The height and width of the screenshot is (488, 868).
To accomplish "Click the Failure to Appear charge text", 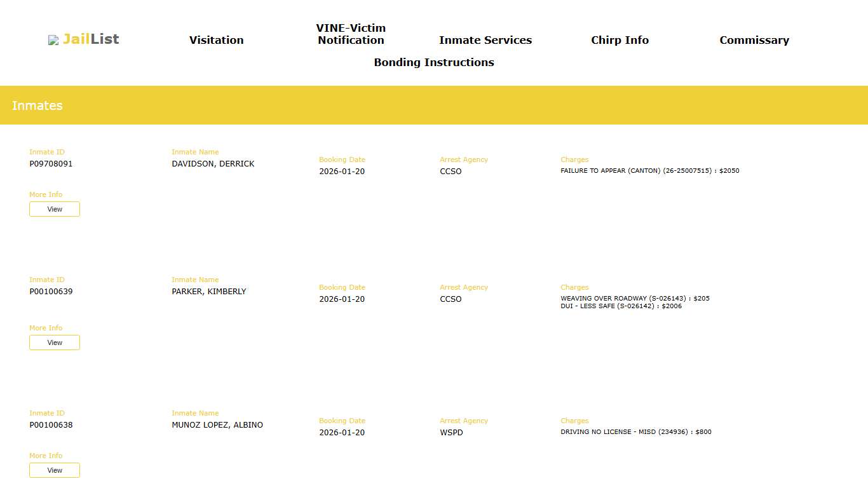I will click(x=649, y=171).
